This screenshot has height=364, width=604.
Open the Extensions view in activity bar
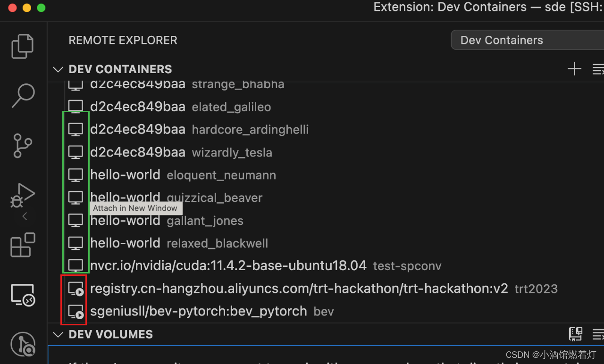23,245
